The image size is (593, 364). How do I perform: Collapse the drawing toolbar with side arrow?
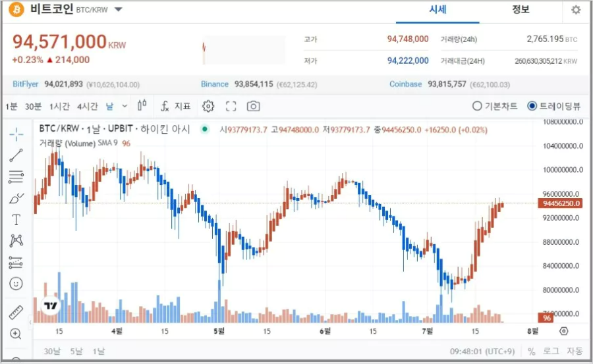30,323
